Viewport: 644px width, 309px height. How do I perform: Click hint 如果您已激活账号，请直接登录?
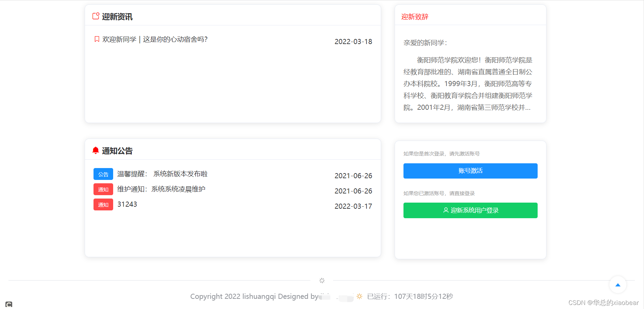[439, 193]
